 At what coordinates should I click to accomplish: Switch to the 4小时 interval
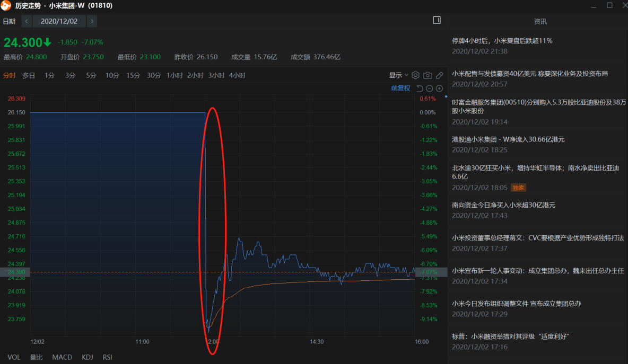(237, 75)
